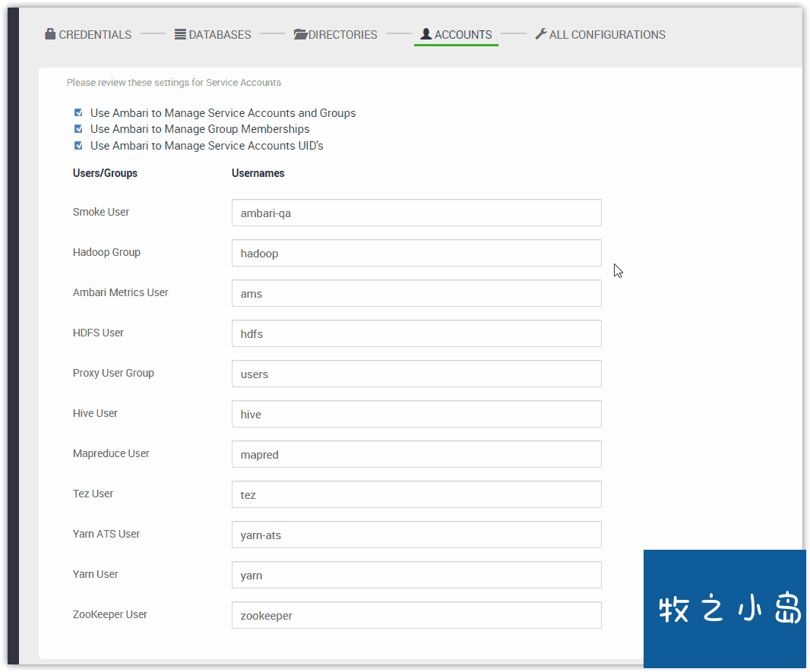Image resolution: width=810 pixels, height=672 pixels.
Task: Click the lock icon beside Credentials
Action: click(x=50, y=34)
